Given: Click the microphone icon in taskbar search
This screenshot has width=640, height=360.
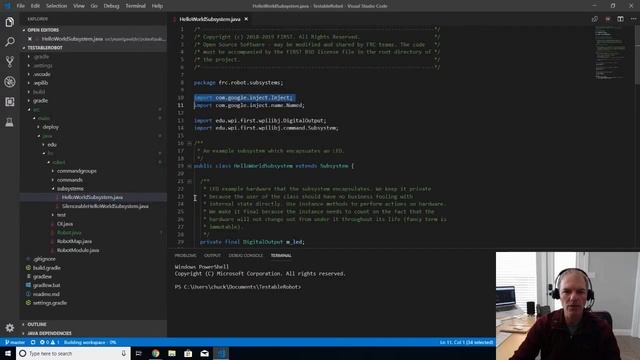Looking at the screenshot, I should coord(124,353).
